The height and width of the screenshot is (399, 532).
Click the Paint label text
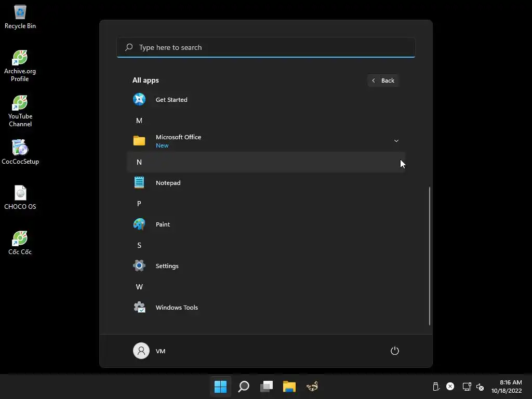(163, 224)
